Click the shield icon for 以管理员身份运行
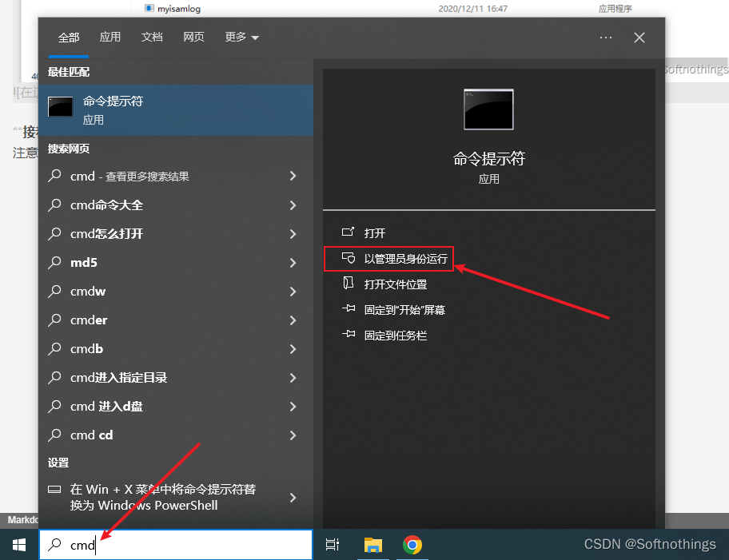Viewport: 729px width, 560px height. pyautogui.click(x=349, y=258)
